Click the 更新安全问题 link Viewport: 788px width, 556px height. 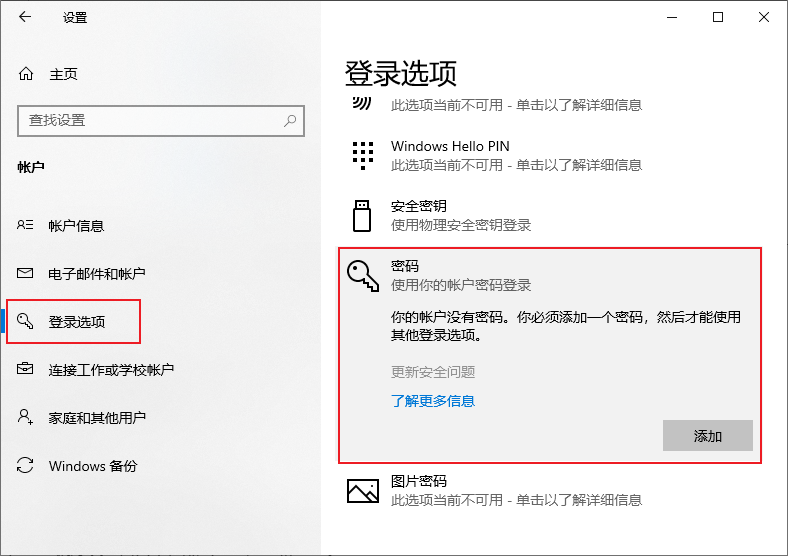[x=433, y=372]
